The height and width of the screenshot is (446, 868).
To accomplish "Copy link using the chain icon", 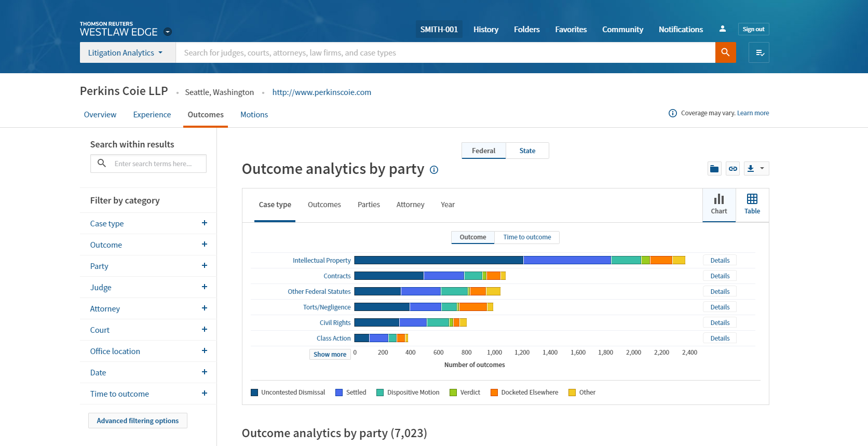I will coord(733,169).
